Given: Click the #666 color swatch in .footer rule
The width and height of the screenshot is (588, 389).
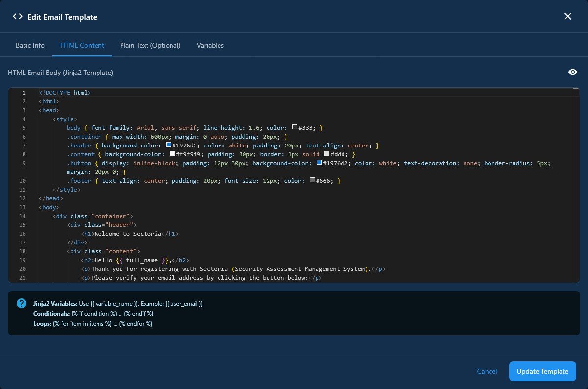Looking at the screenshot, I should click(312, 181).
